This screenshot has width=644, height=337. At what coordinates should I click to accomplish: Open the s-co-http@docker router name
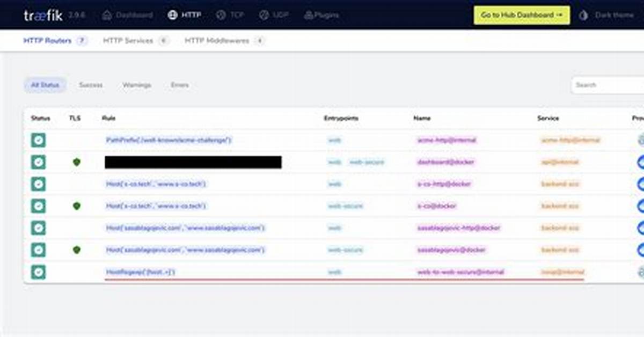tap(444, 184)
